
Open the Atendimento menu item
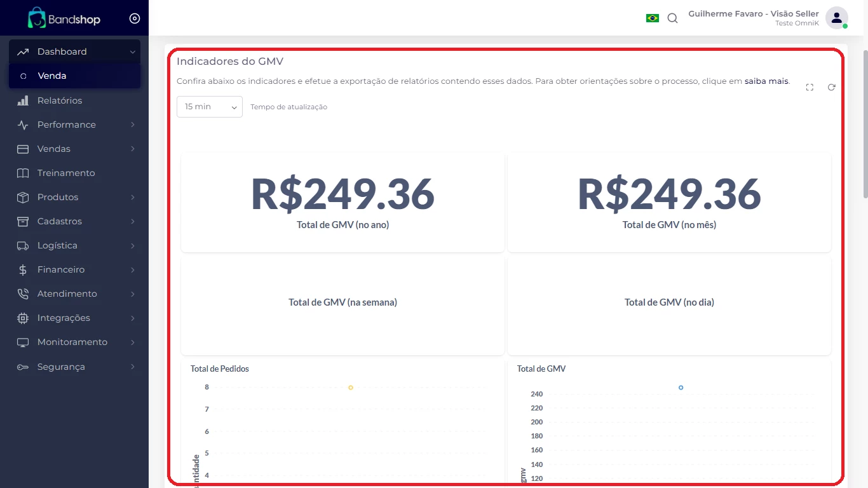point(67,294)
